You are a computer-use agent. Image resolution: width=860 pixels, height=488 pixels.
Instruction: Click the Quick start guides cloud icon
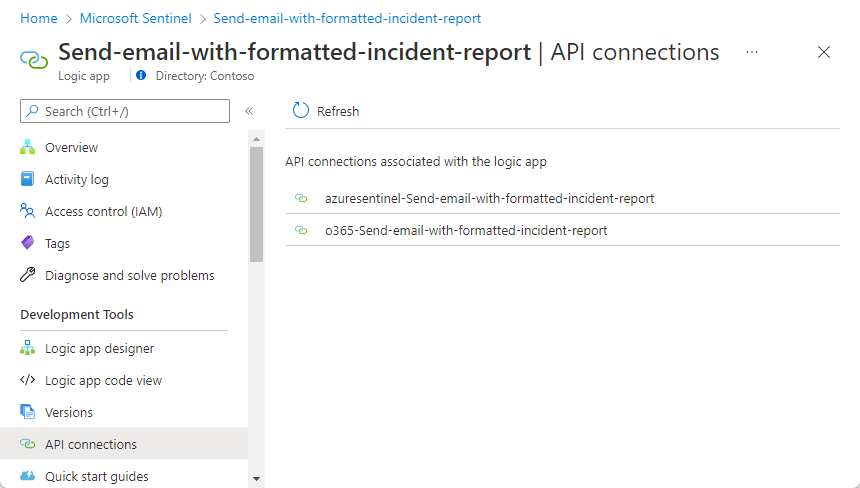click(x=28, y=477)
